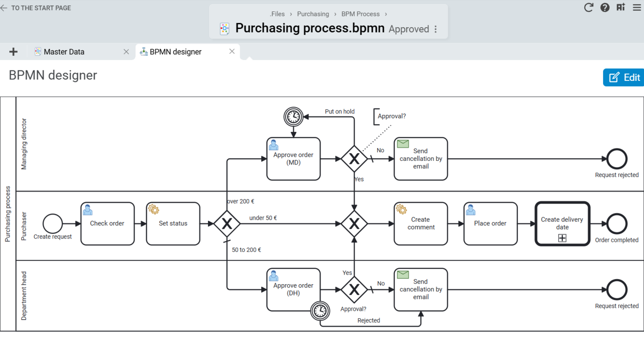Click the Purchasing process.bpmn file icon
644x337 pixels.
(x=224, y=29)
